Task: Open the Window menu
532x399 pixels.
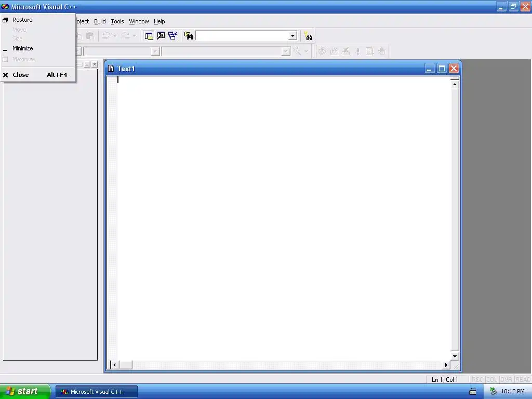Action: pos(139,21)
